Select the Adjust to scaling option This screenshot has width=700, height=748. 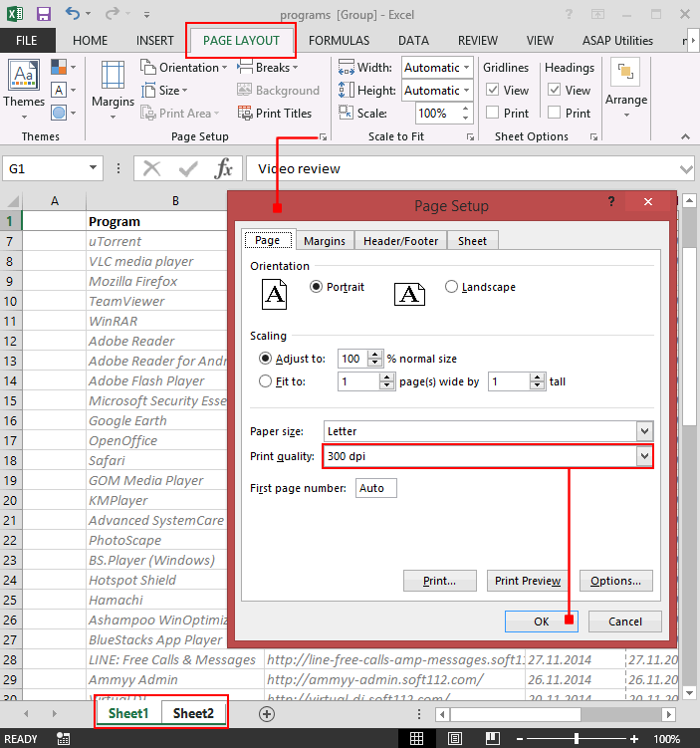point(265,359)
